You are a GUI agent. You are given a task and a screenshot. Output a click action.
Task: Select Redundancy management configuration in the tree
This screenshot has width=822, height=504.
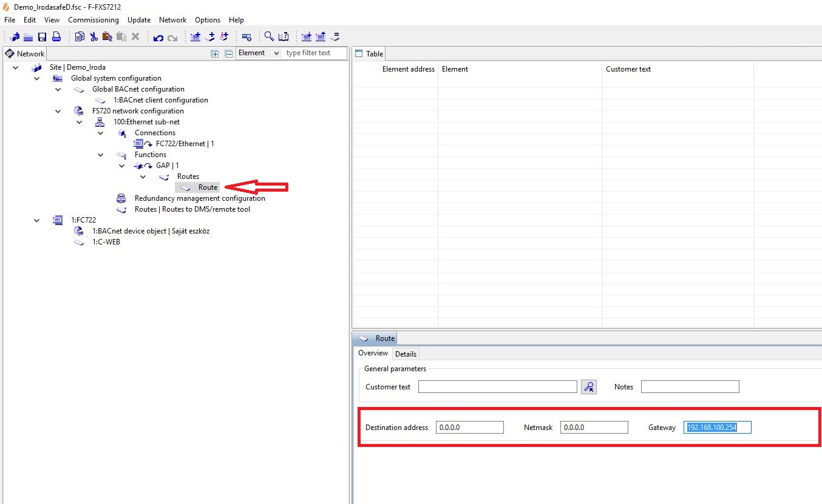point(199,198)
